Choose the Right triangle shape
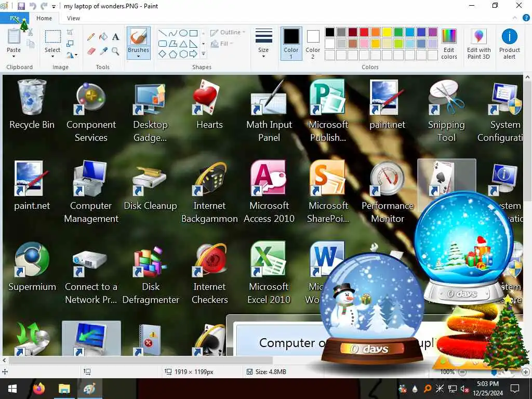532x399 pixels. pyautogui.click(x=193, y=44)
